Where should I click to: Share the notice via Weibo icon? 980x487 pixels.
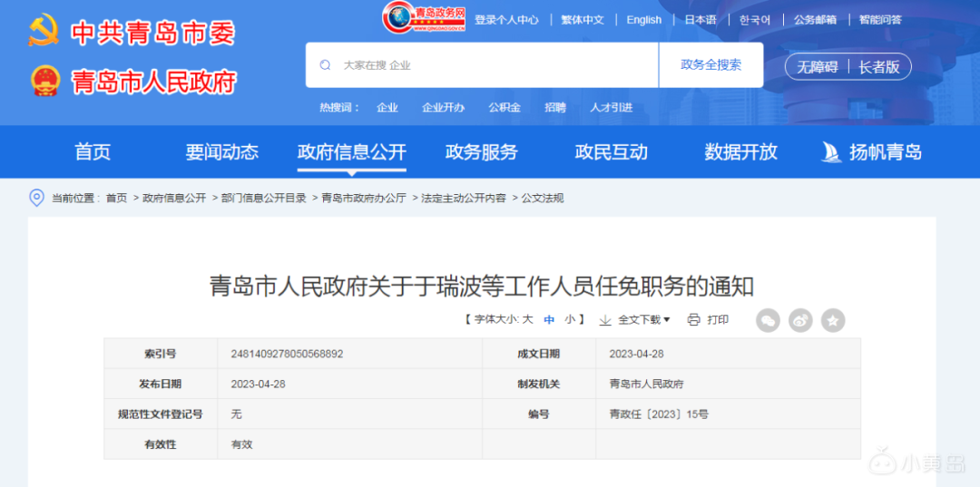tap(800, 320)
